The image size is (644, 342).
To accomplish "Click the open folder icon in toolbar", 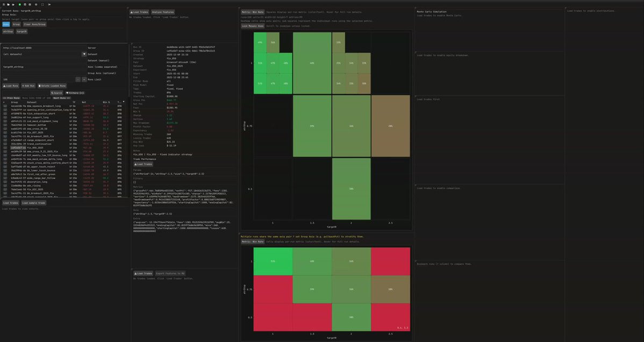I will click(x=13, y=4).
